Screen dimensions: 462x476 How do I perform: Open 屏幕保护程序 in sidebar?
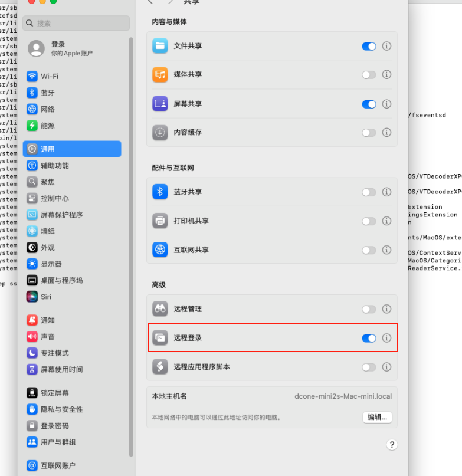pyautogui.click(x=72, y=215)
